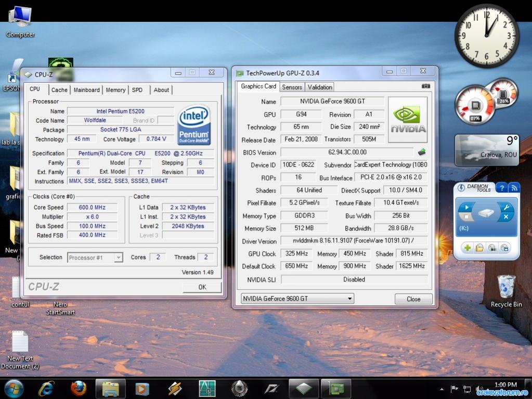Click the Daemon Tools open folder icon

[x=479, y=248]
